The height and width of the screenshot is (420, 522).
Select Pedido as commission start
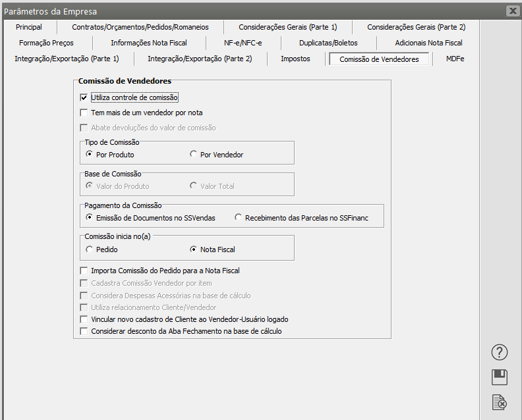(90, 249)
